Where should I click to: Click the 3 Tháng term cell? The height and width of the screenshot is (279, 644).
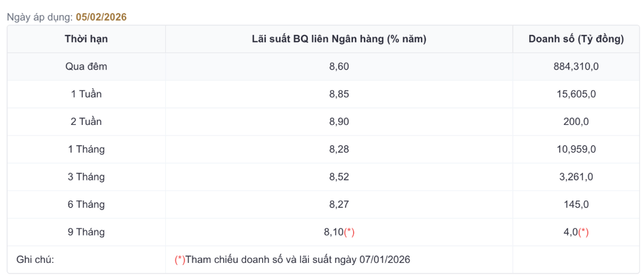pyautogui.click(x=86, y=177)
